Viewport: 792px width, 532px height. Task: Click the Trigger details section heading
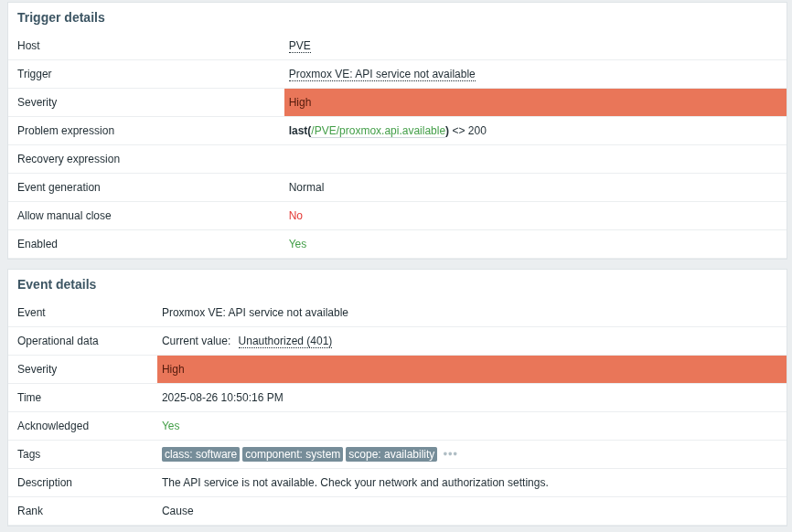(61, 17)
